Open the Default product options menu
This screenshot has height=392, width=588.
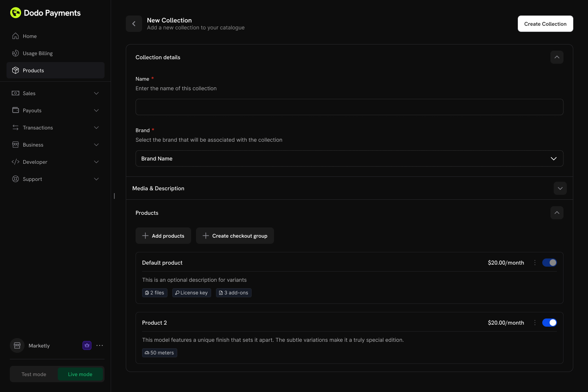(535, 263)
